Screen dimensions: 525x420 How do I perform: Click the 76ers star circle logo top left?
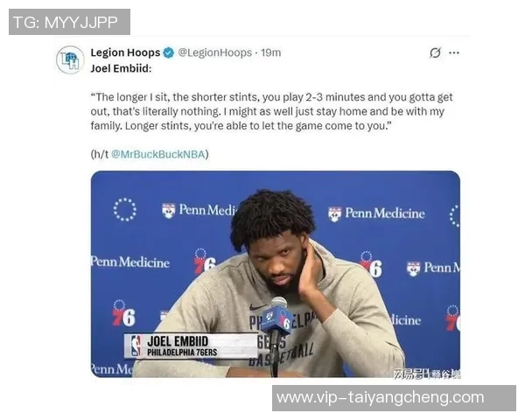pos(124,210)
